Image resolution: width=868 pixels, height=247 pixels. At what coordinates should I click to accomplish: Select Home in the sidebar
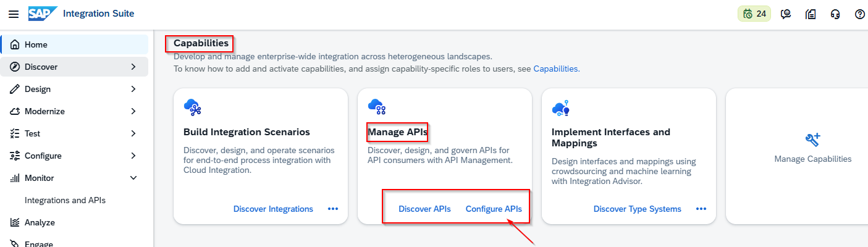[74, 44]
